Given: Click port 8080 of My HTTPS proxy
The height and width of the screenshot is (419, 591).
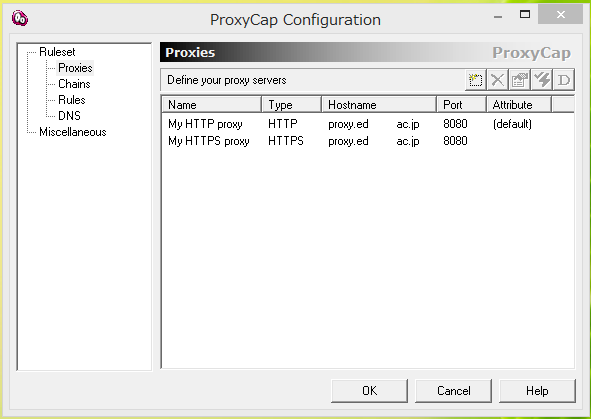Looking at the screenshot, I should 455,141.
